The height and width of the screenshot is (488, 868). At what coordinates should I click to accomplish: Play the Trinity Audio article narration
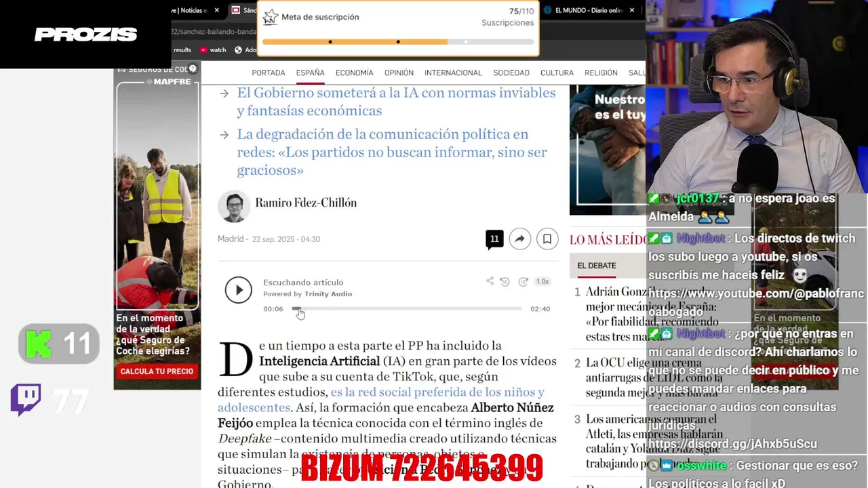click(238, 290)
